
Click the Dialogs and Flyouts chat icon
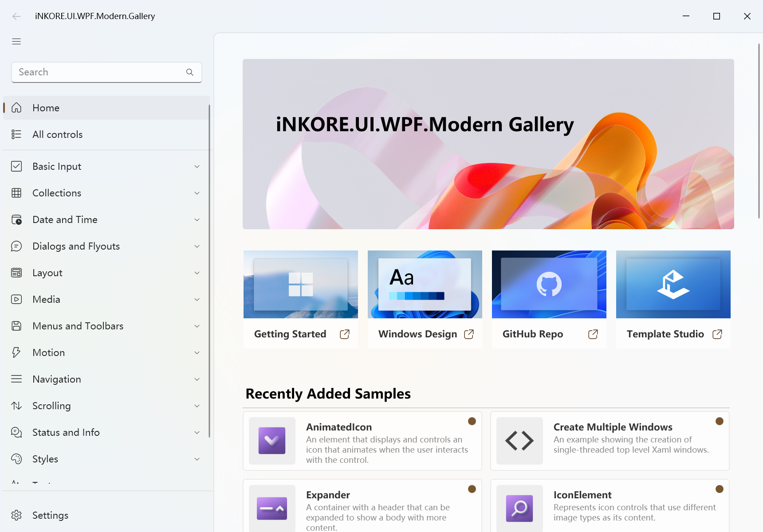coord(16,246)
